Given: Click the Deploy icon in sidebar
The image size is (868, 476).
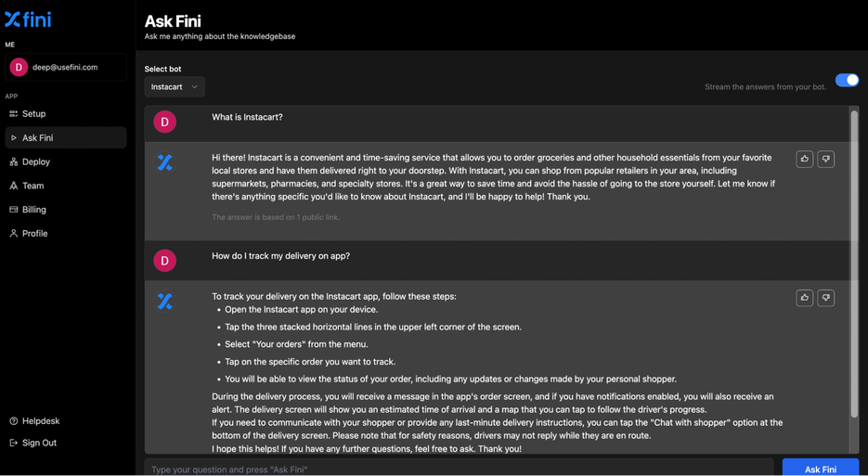Looking at the screenshot, I should tap(14, 161).
